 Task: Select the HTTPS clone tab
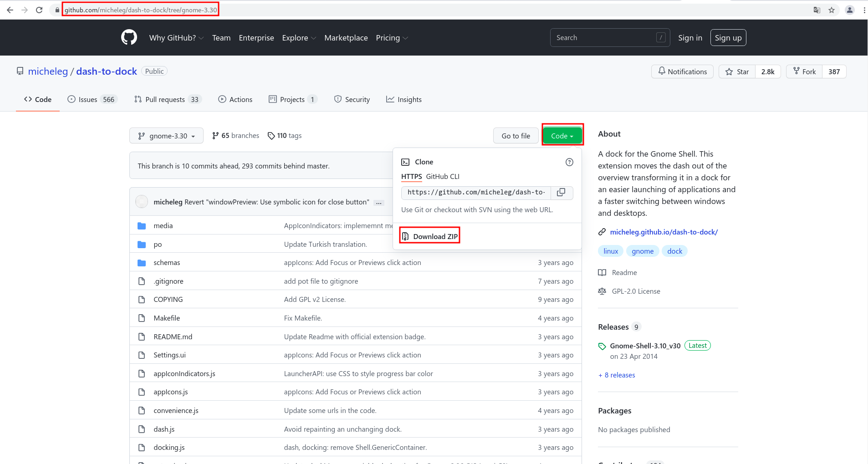point(412,177)
